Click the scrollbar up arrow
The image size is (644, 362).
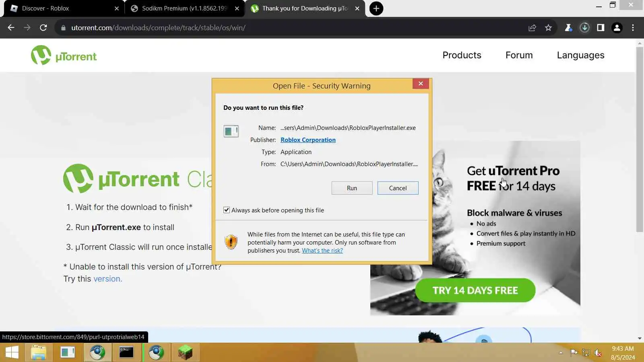pyautogui.click(x=640, y=43)
